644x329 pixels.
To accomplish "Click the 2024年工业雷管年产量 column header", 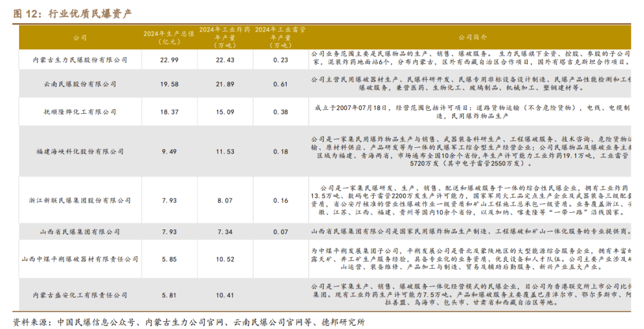I will click(x=280, y=38).
